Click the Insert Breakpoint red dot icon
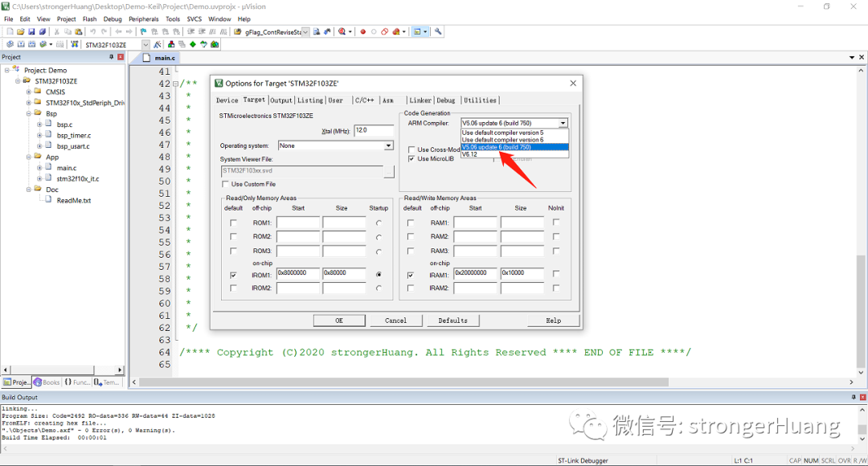The image size is (868, 466). click(363, 31)
